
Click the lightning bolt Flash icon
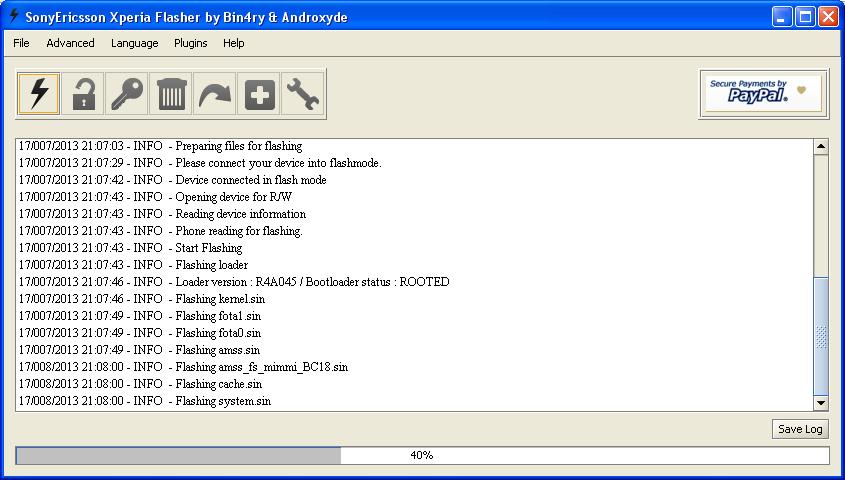tap(38, 94)
